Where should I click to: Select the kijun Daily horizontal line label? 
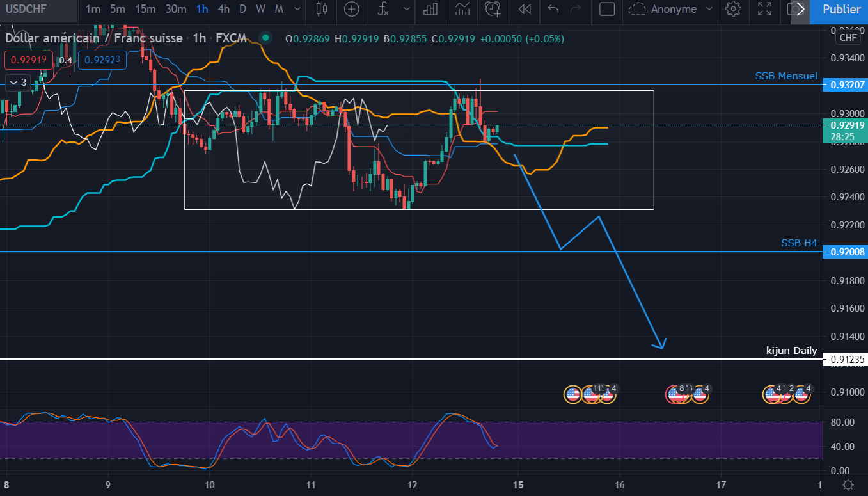click(x=792, y=351)
